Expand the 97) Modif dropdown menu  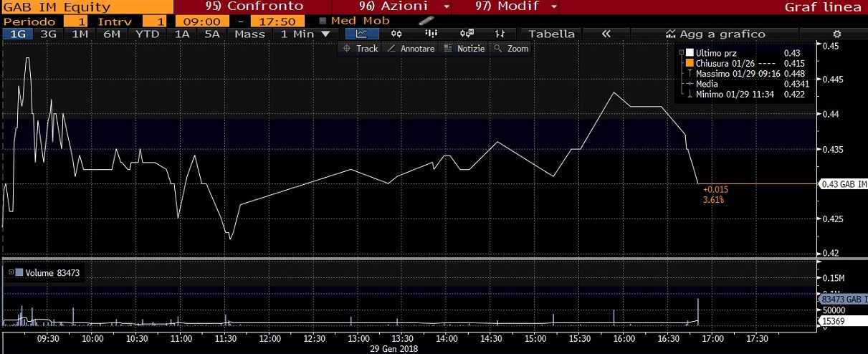[515, 6]
